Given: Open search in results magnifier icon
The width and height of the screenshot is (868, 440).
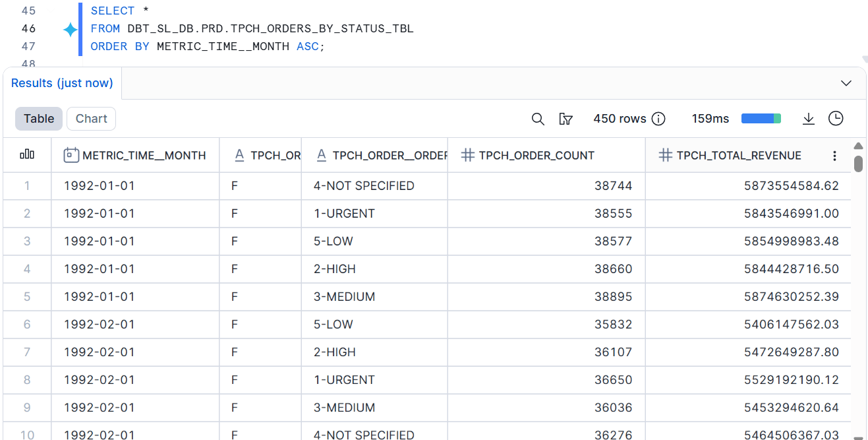Looking at the screenshot, I should (x=538, y=119).
